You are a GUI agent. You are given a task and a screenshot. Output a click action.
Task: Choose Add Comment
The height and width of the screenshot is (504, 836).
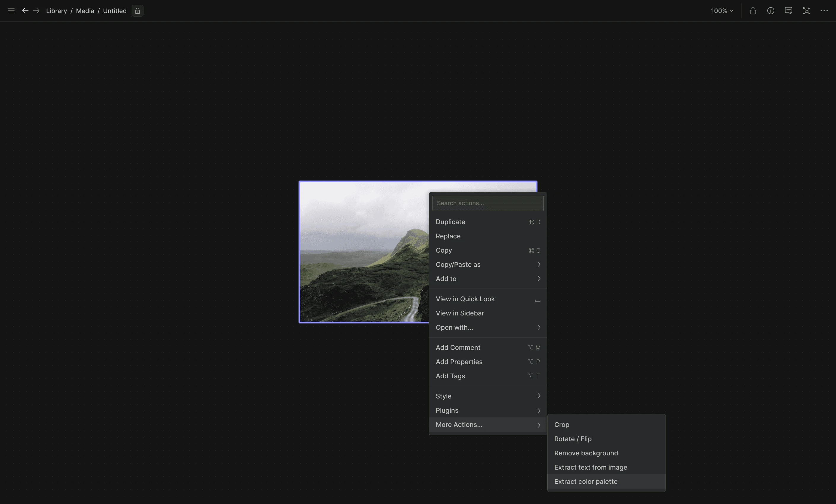pos(488,347)
